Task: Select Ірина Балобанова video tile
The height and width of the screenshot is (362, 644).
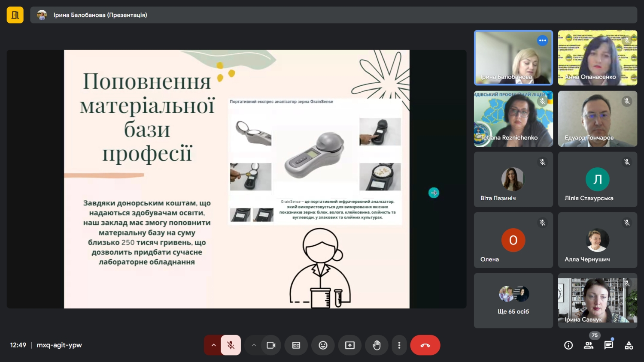Action: pyautogui.click(x=513, y=57)
